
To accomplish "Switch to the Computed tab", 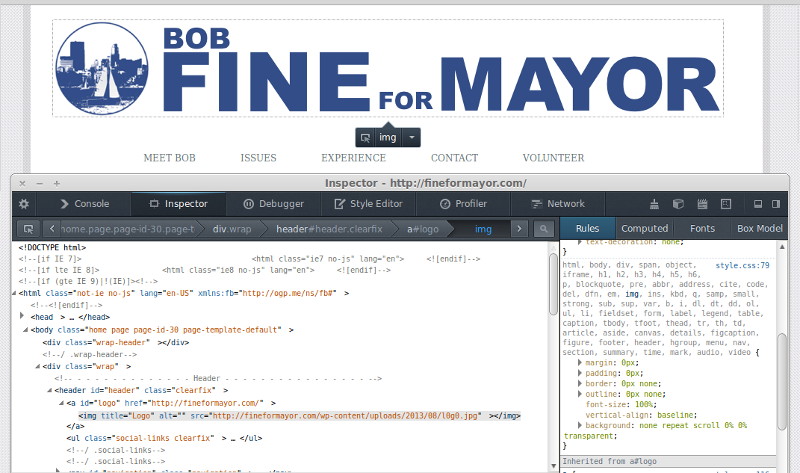I will (645, 229).
